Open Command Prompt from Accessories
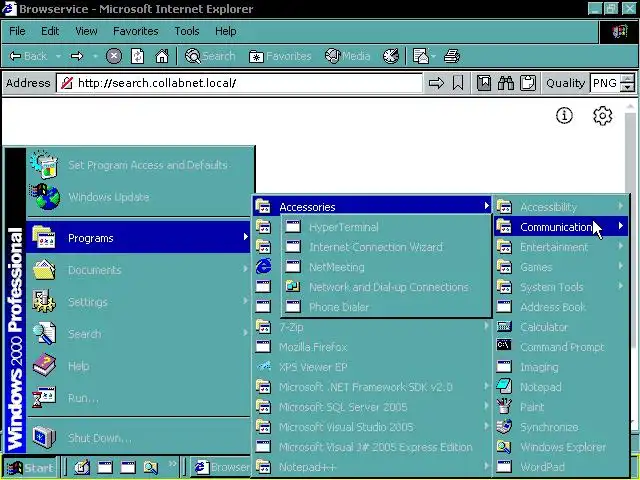 tap(561, 347)
